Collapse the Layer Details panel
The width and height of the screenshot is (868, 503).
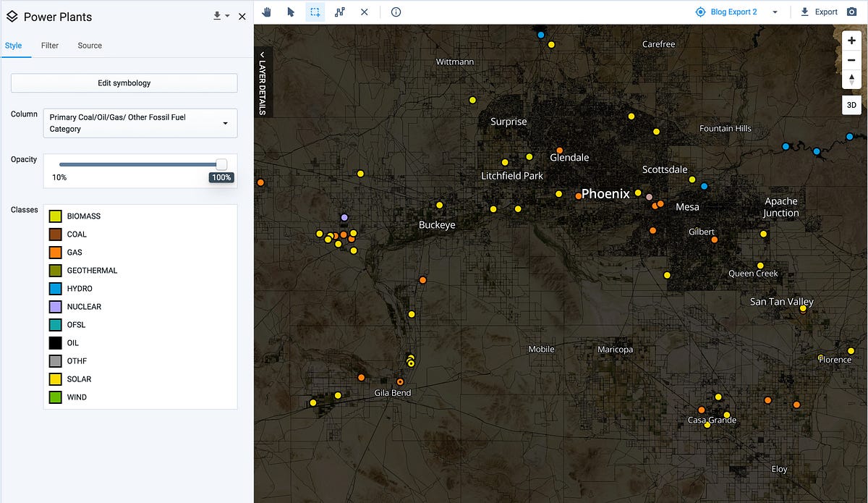click(263, 83)
